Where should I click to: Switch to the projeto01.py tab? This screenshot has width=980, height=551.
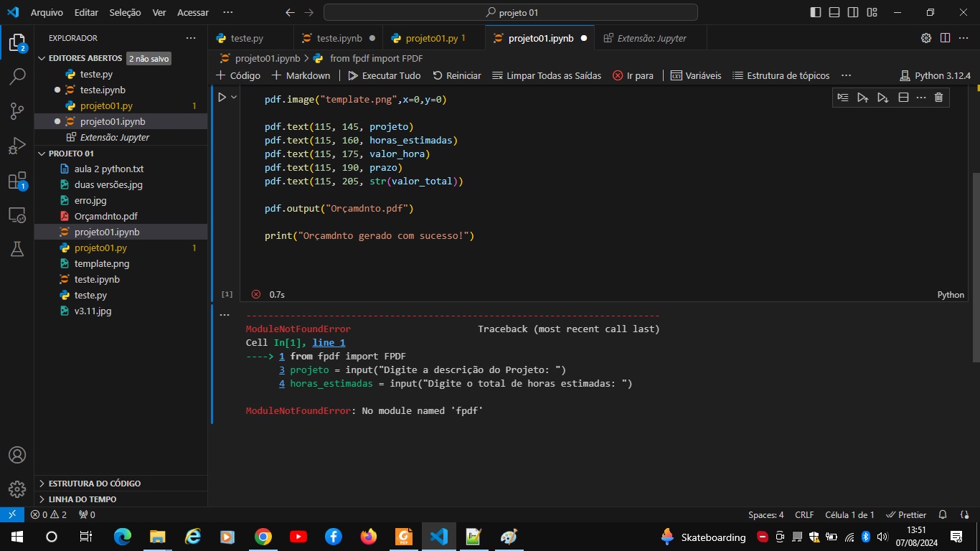[x=430, y=38]
